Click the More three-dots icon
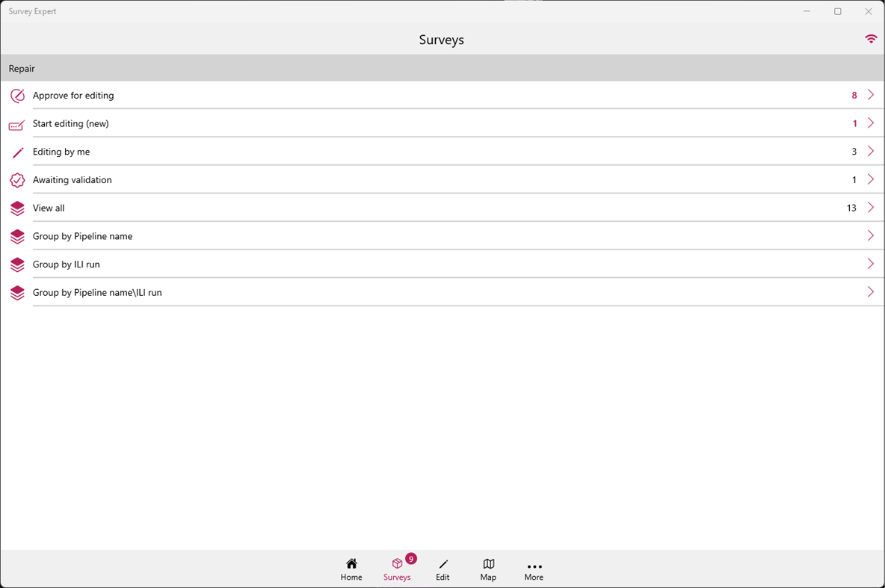 pyautogui.click(x=534, y=566)
